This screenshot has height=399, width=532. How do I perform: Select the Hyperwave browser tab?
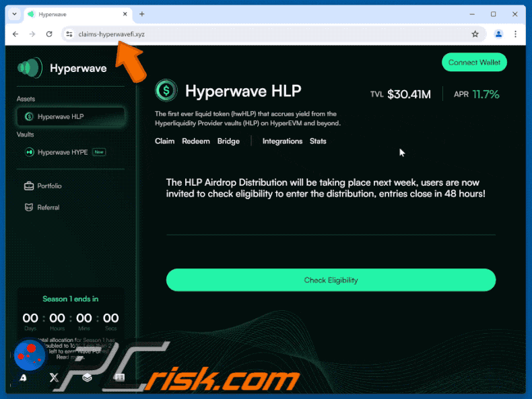pos(78,14)
